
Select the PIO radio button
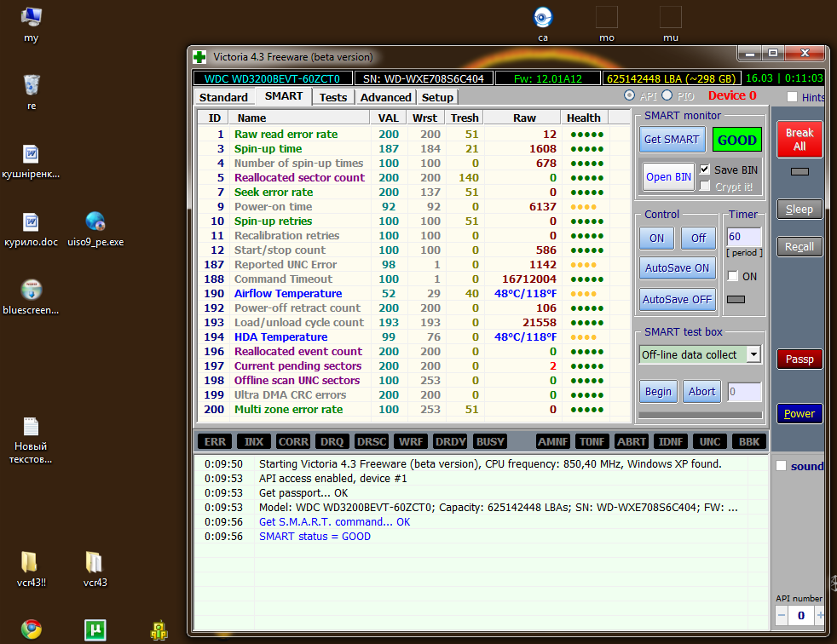667,96
